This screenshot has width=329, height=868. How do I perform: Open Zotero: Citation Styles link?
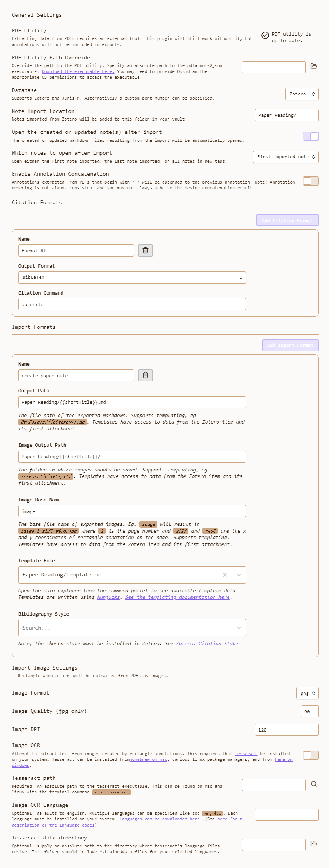[209, 644]
